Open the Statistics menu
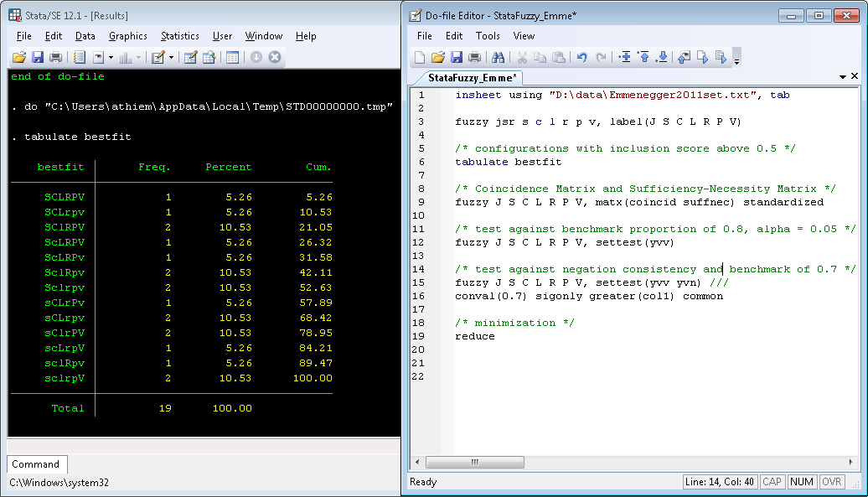This screenshot has height=497, width=868. click(x=179, y=36)
